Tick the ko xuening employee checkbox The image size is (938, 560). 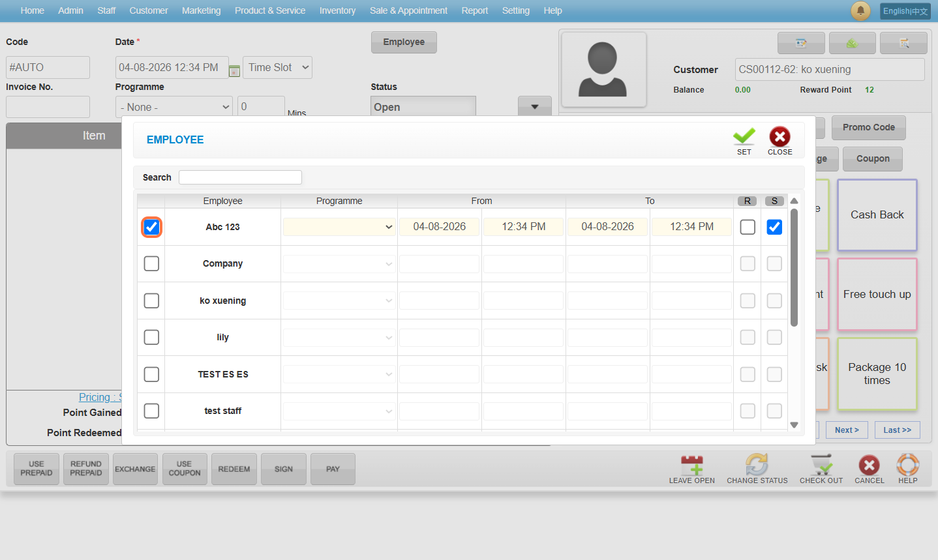151,301
